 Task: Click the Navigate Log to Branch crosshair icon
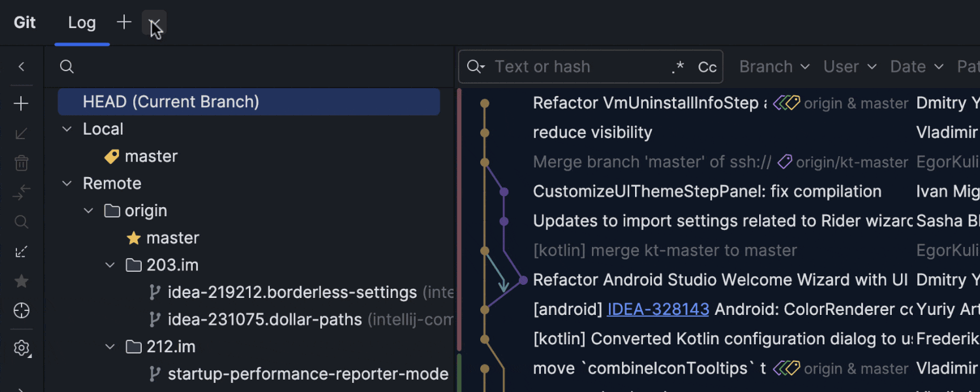[22, 310]
